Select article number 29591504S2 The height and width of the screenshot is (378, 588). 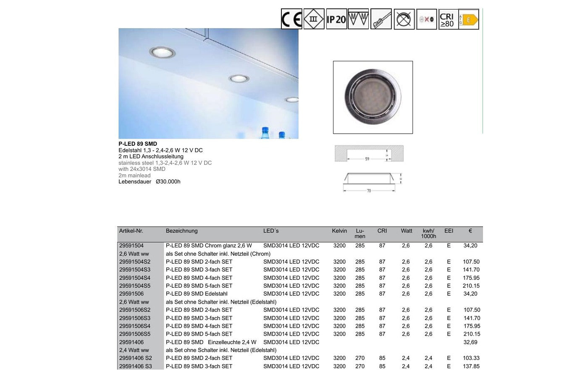tap(135, 262)
